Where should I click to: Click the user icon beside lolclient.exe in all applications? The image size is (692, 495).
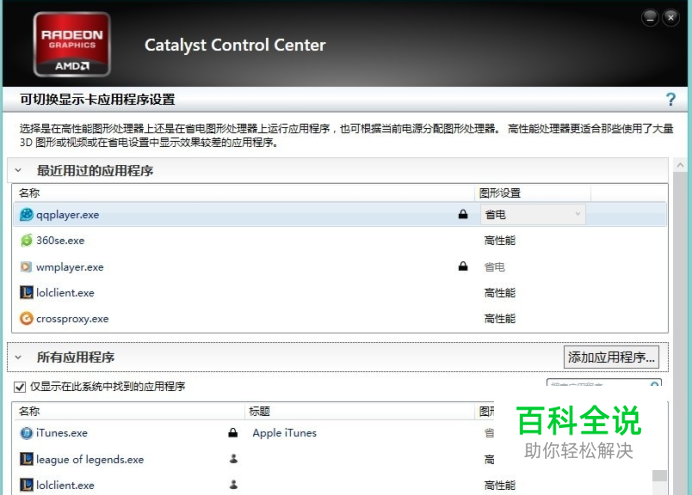[x=233, y=484]
